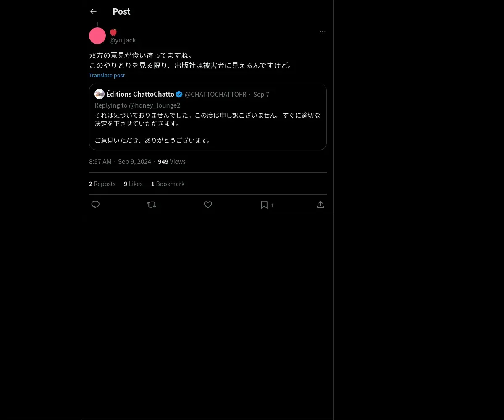Open the @CHATTOCHATTOFR handle
Viewport: 504px width, 420px height.
click(x=215, y=94)
